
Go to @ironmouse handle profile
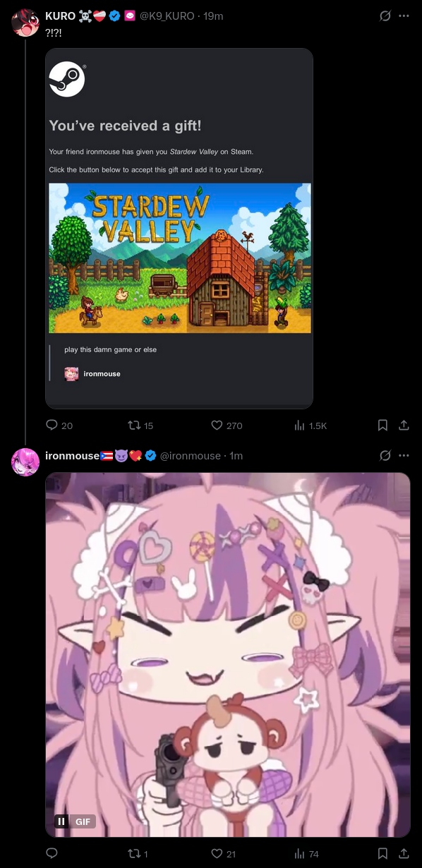click(191, 456)
